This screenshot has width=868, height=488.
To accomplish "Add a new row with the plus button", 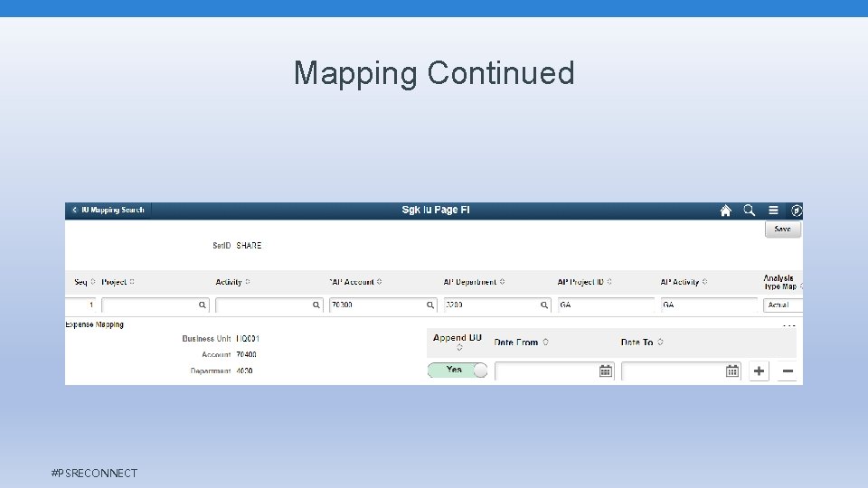I will pyautogui.click(x=759, y=371).
